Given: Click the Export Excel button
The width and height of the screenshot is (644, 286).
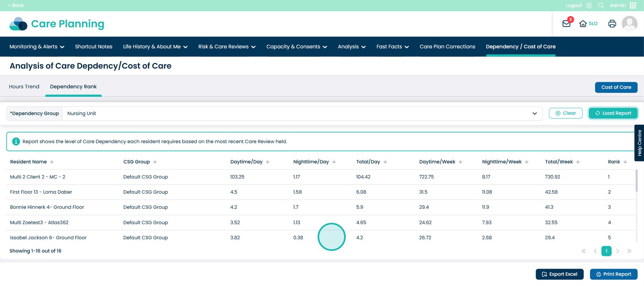Looking at the screenshot, I should coord(559,274).
